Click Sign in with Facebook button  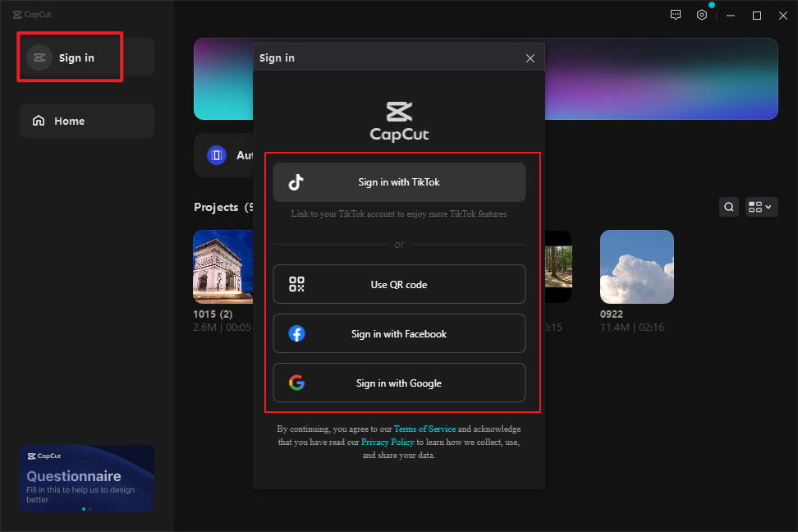[x=399, y=333]
